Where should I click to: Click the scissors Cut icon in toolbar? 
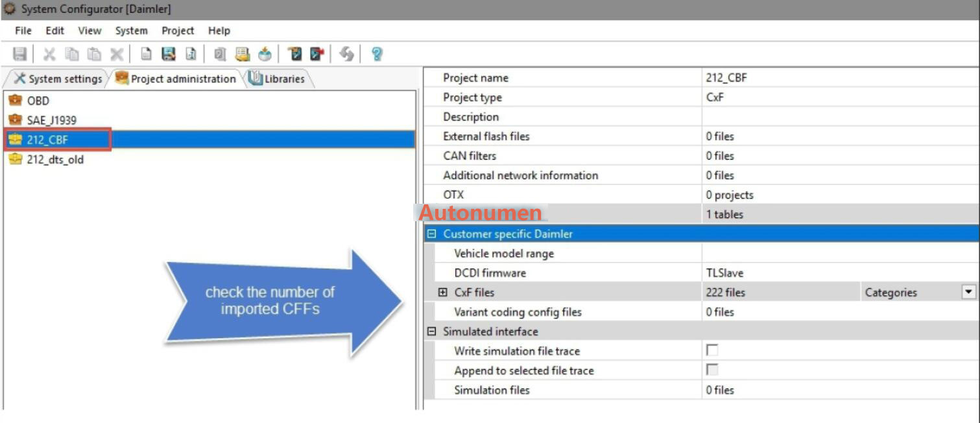49,54
